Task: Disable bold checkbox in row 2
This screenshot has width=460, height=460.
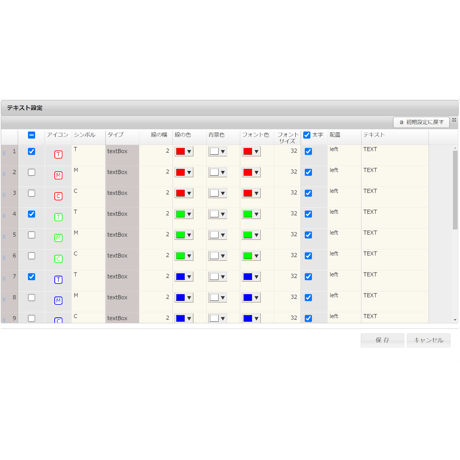Action: tap(308, 172)
